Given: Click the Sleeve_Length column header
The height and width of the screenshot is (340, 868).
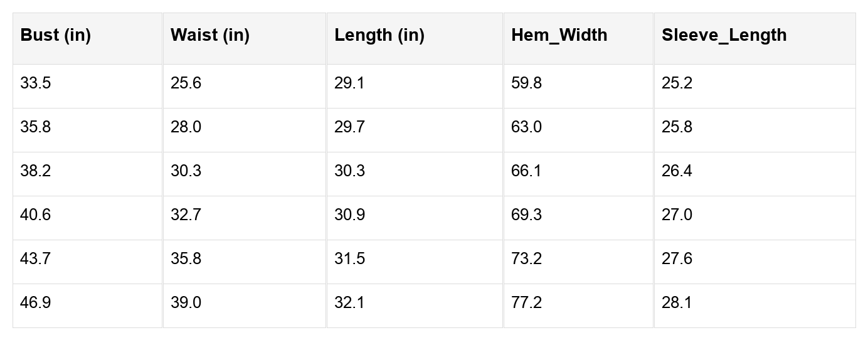Looking at the screenshot, I should 724,35.
